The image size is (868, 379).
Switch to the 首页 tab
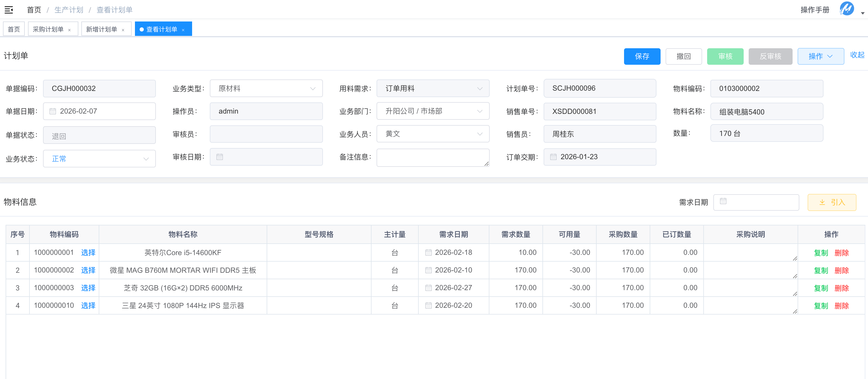coord(14,29)
